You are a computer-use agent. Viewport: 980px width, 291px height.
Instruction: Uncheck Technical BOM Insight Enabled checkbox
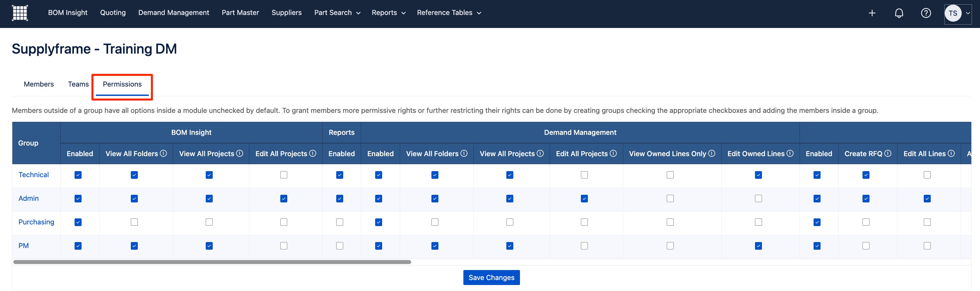(x=78, y=175)
